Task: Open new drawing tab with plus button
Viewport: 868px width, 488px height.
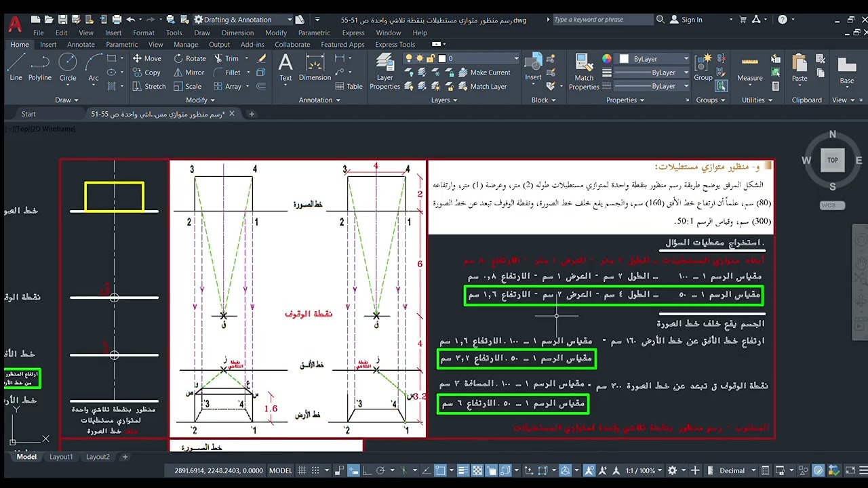Action: [252, 114]
